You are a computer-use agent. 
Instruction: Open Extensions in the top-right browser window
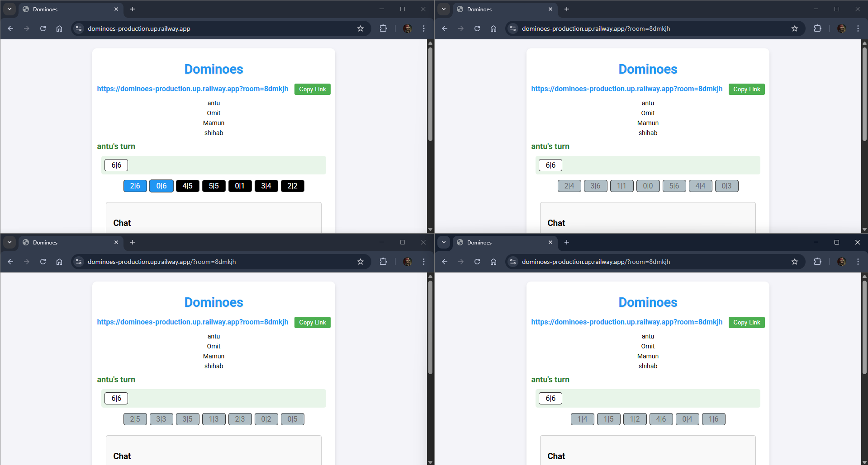817,28
